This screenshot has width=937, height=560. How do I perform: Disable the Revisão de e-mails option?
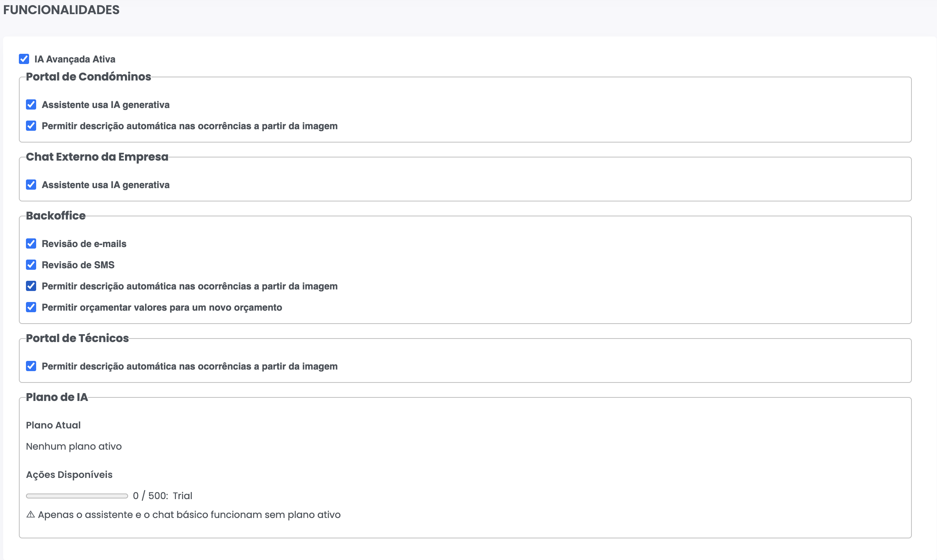tap(31, 243)
